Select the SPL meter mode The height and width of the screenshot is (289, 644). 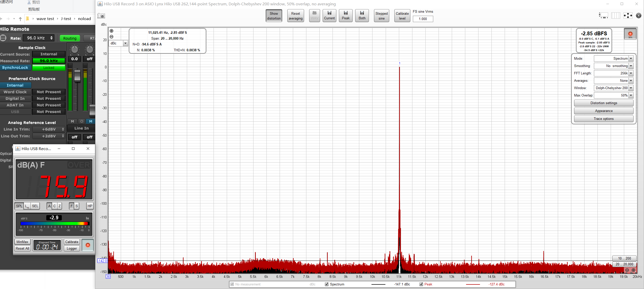19,206
